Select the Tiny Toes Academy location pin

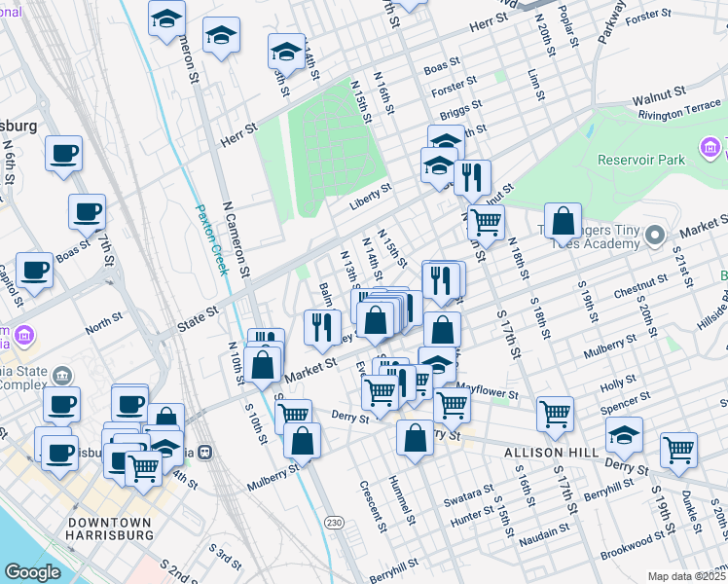pos(655,236)
